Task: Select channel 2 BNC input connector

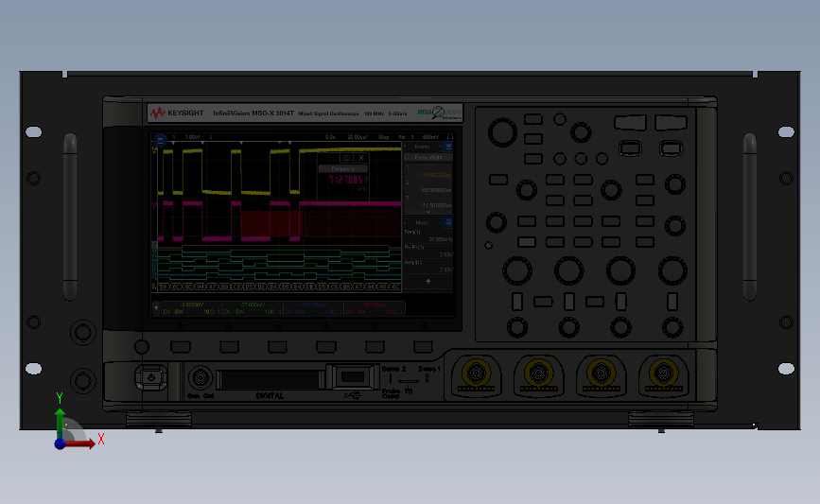Action: tap(538, 373)
